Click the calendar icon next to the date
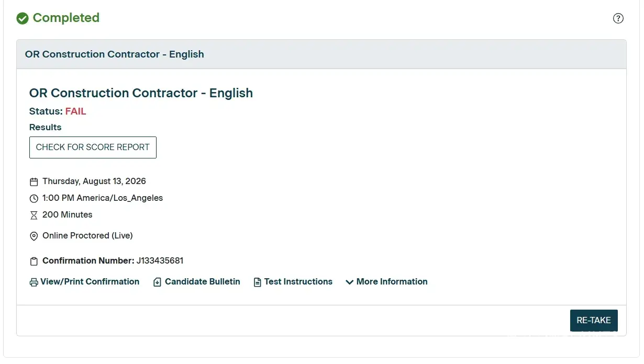644x364 pixels. pos(34,182)
